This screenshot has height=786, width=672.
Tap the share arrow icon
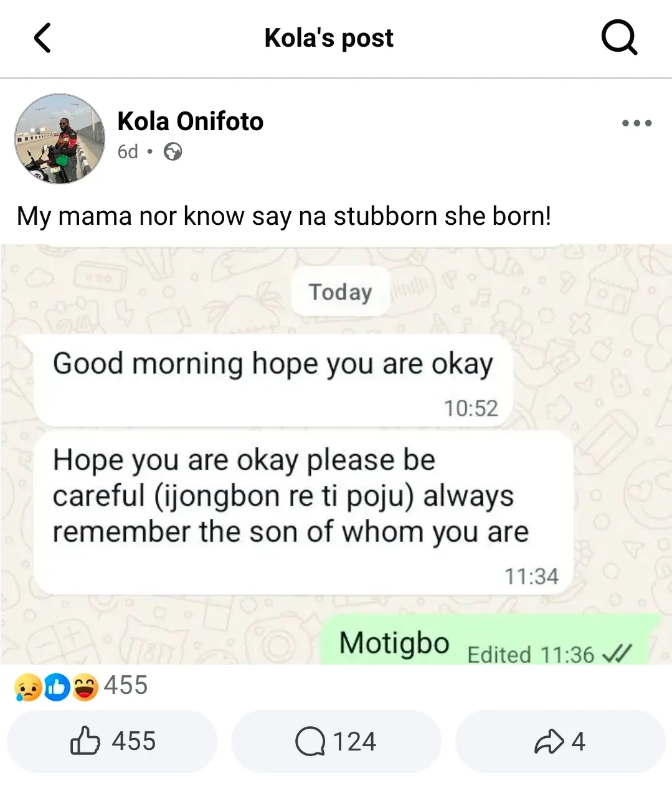pos(560,741)
